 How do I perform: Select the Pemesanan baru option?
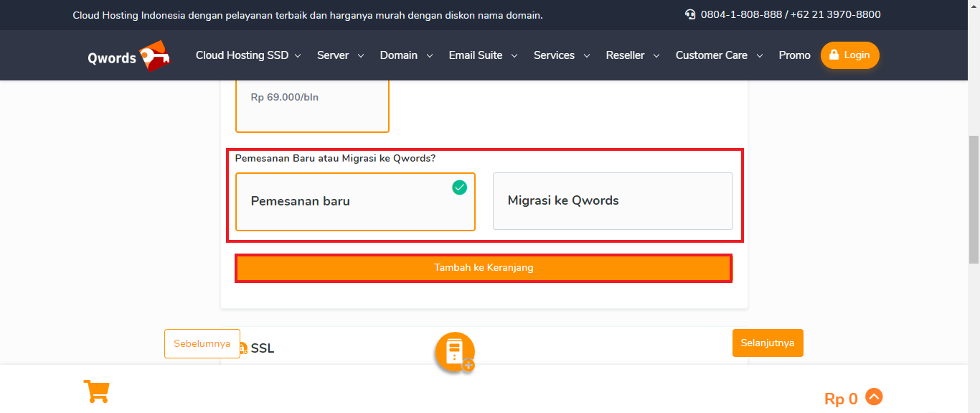point(355,202)
